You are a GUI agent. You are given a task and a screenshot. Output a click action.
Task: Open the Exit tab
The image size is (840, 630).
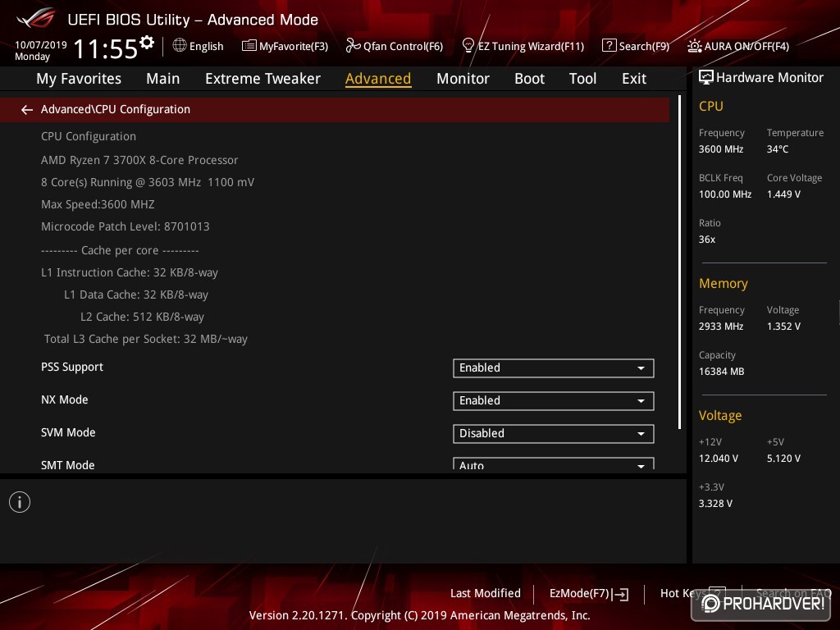tap(634, 79)
